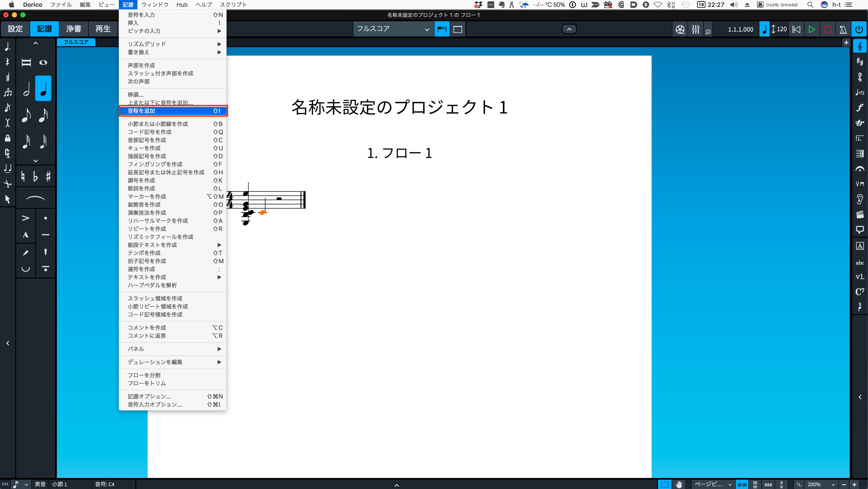Select the hand tool
The image size is (868, 489).
[x=679, y=484]
